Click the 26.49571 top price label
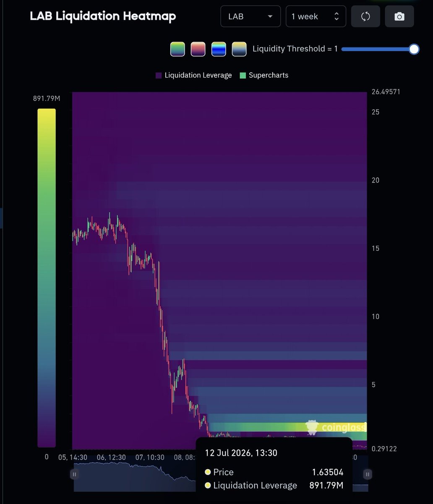This screenshot has width=433, height=504. 386,92
